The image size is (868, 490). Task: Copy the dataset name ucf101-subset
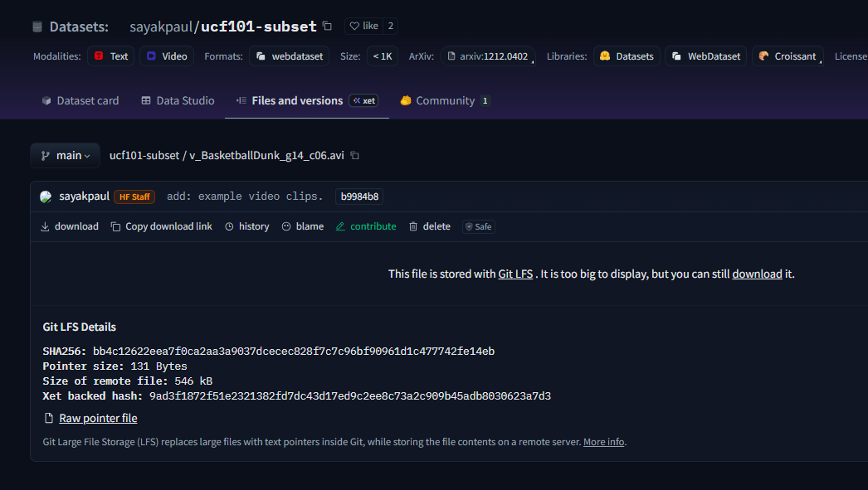pyautogui.click(x=327, y=26)
